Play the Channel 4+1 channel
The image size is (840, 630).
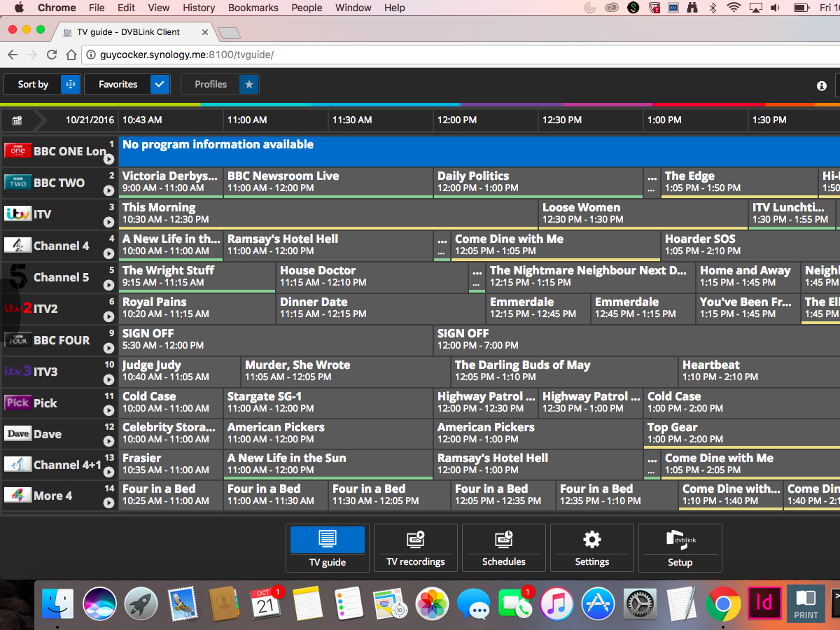[x=108, y=472]
